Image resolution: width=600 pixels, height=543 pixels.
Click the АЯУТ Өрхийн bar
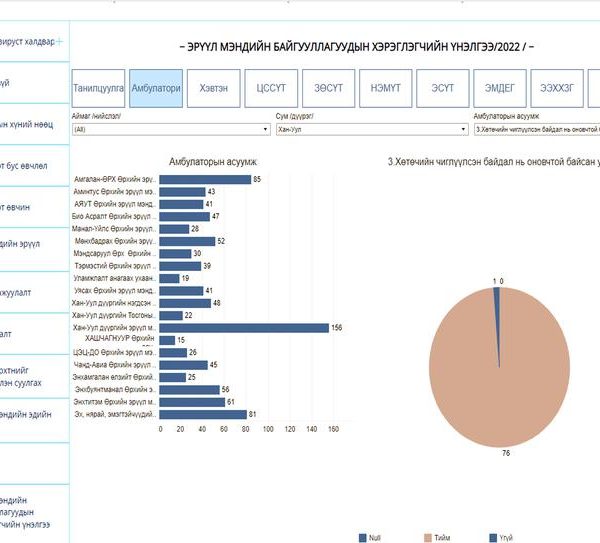pos(181,204)
